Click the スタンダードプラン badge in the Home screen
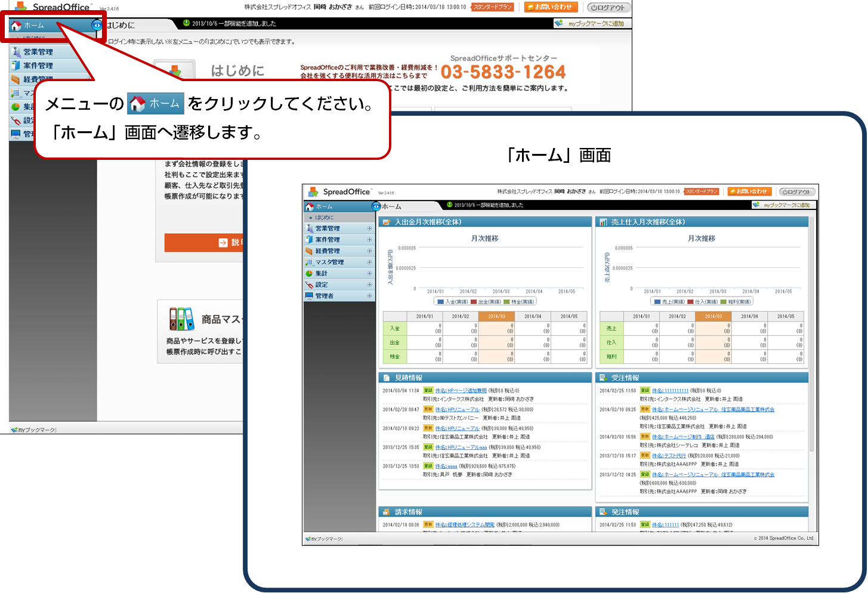The width and height of the screenshot is (868, 593). tap(702, 192)
